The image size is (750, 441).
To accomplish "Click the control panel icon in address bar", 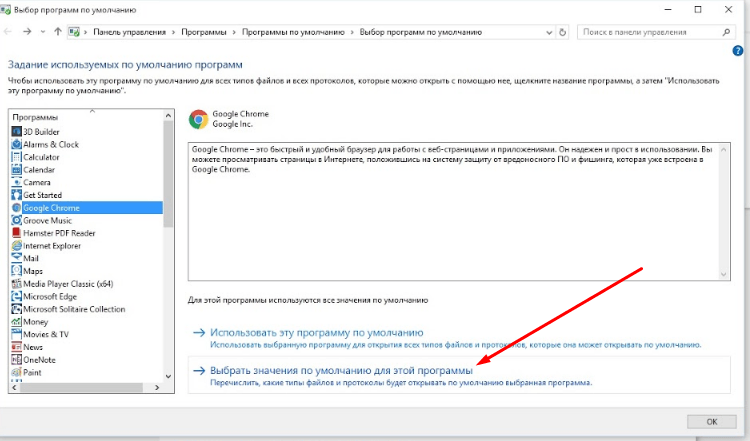I will pyautogui.click(x=74, y=32).
